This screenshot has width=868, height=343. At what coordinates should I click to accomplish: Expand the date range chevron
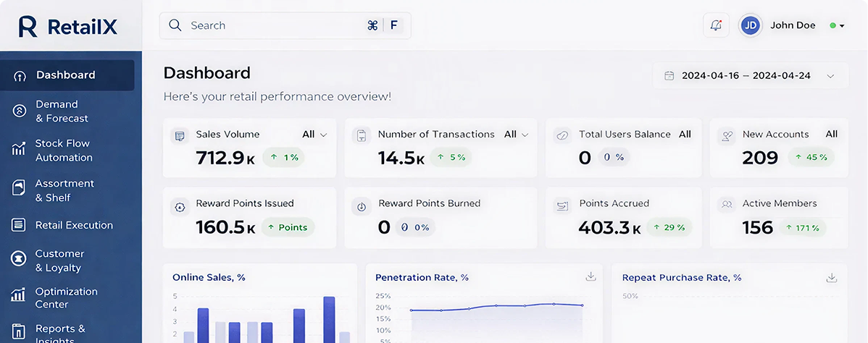point(830,77)
